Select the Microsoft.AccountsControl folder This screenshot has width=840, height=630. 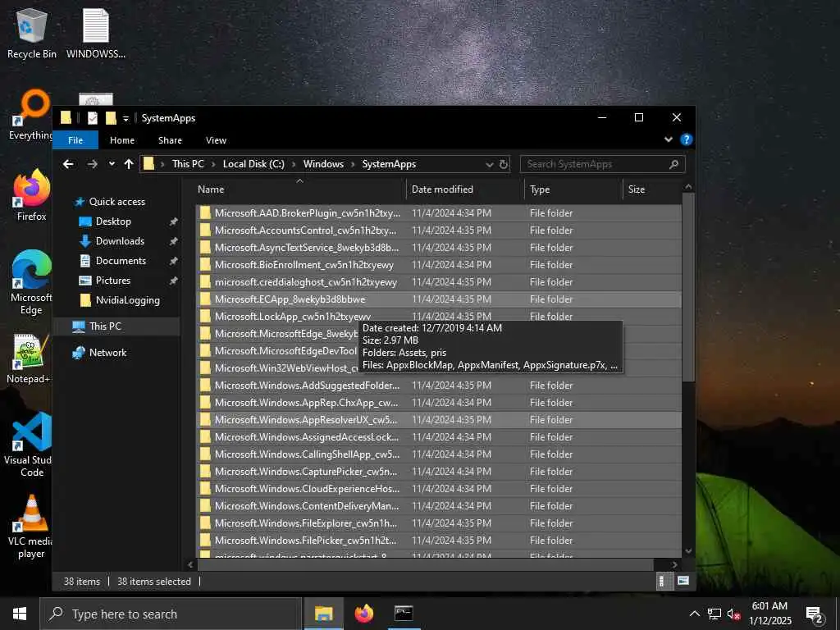(438, 231)
